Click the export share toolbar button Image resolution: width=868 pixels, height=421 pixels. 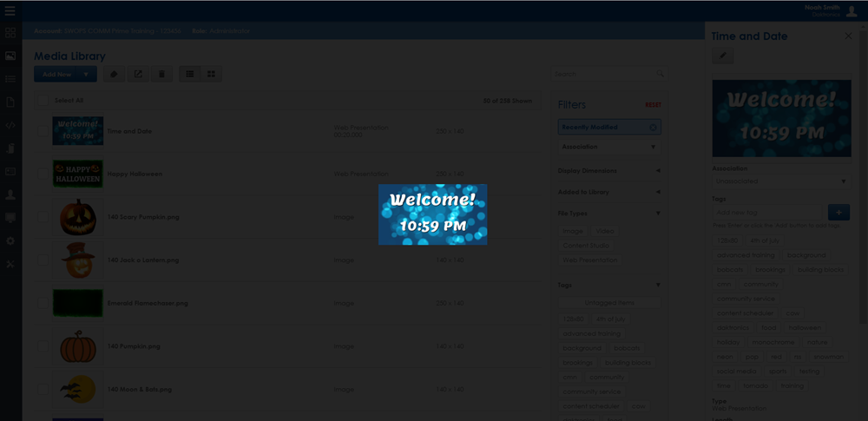click(138, 74)
